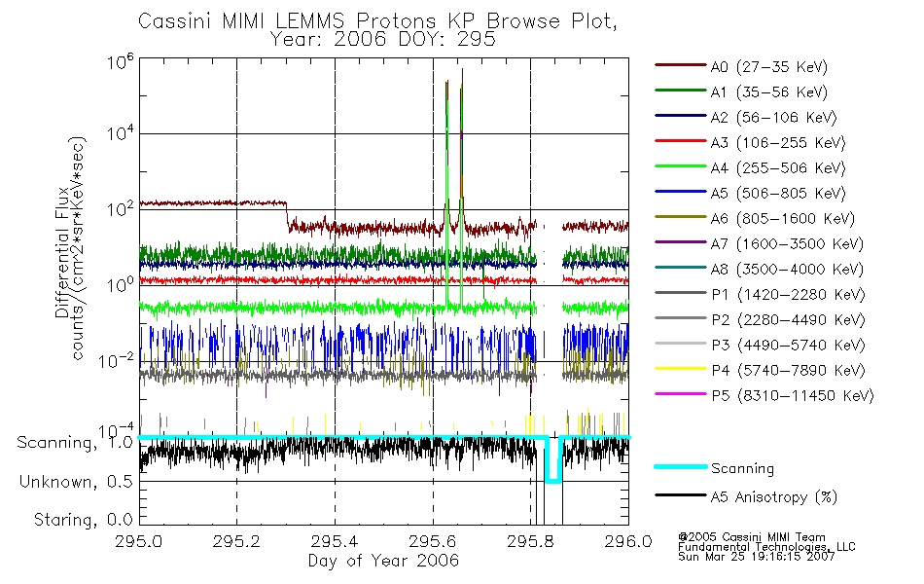Click the Scanning, 1.0 axis label

click(x=75, y=443)
